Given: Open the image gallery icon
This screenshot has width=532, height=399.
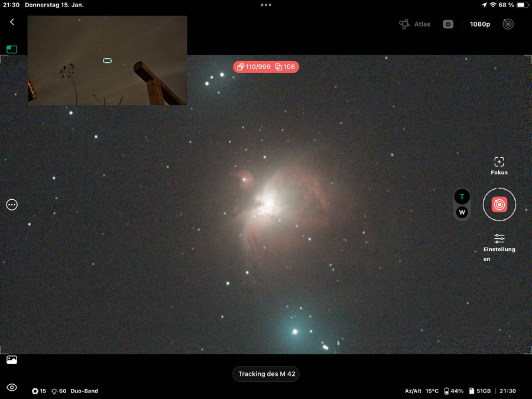Looking at the screenshot, I should [x=12, y=360].
